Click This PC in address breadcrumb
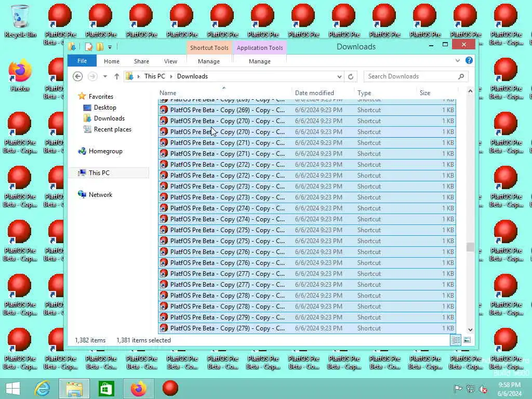Image resolution: width=532 pixels, height=399 pixels. pyautogui.click(x=155, y=76)
